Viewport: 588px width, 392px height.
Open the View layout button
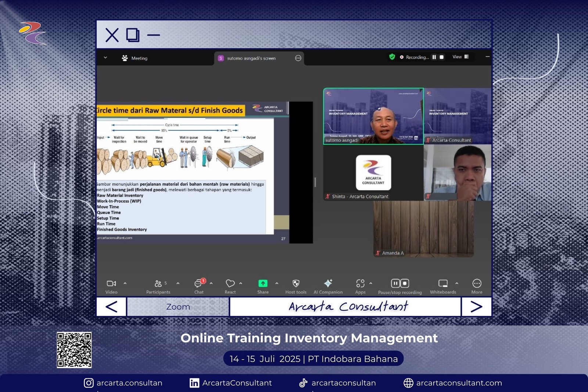460,57
